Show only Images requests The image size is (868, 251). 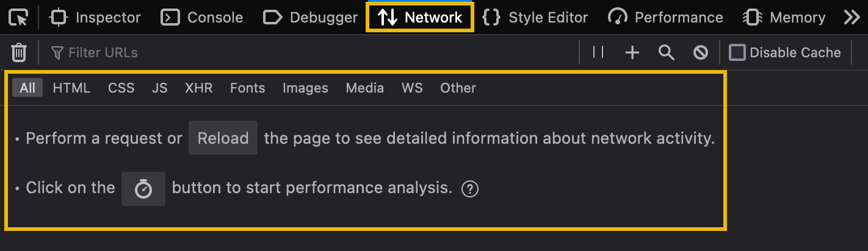[305, 88]
